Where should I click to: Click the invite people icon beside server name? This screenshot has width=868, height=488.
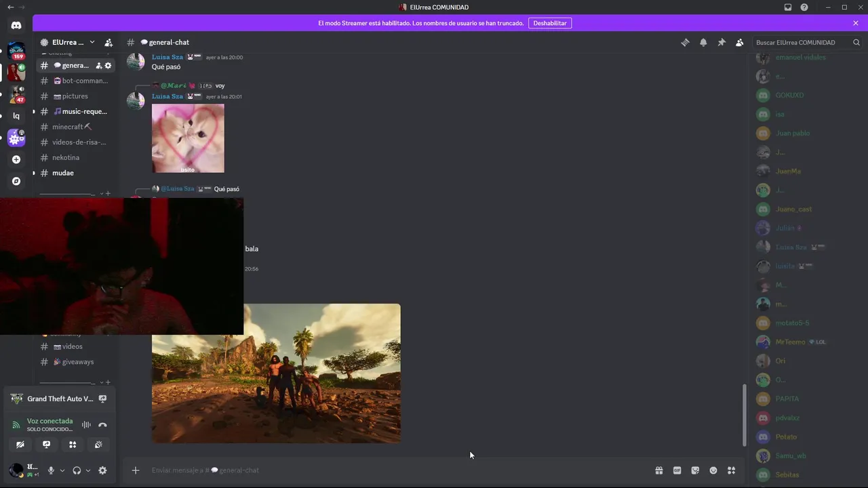pyautogui.click(x=108, y=42)
